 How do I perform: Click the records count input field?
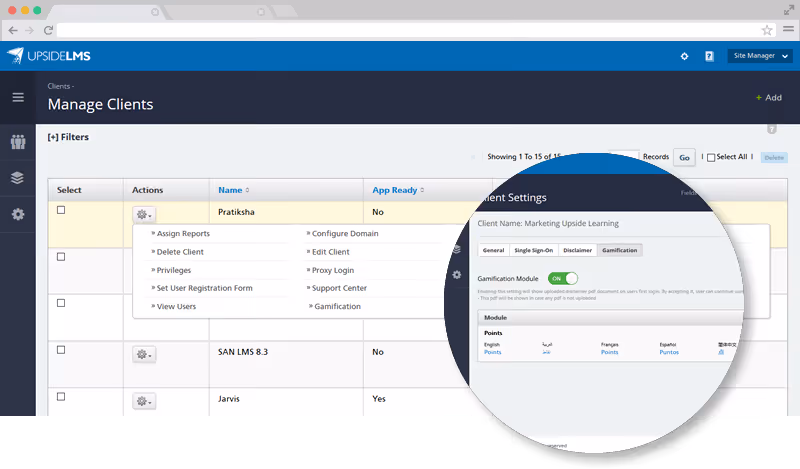pyautogui.click(x=623, y=156)
